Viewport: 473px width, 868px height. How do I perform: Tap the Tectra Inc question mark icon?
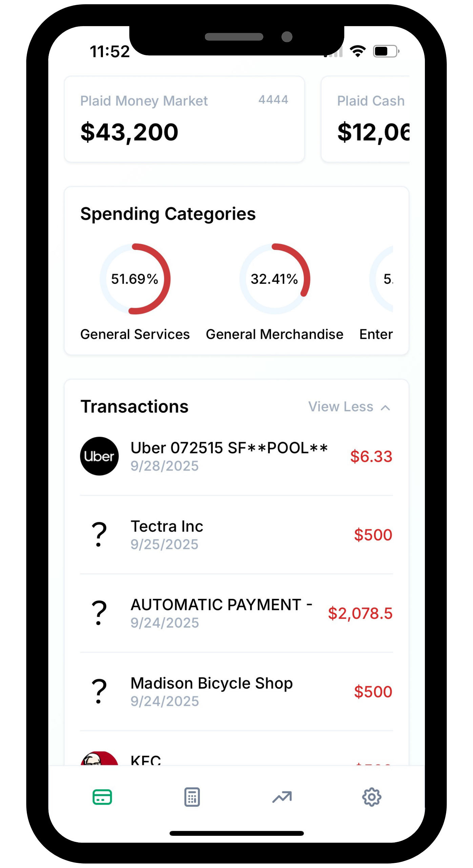(99, 535)
